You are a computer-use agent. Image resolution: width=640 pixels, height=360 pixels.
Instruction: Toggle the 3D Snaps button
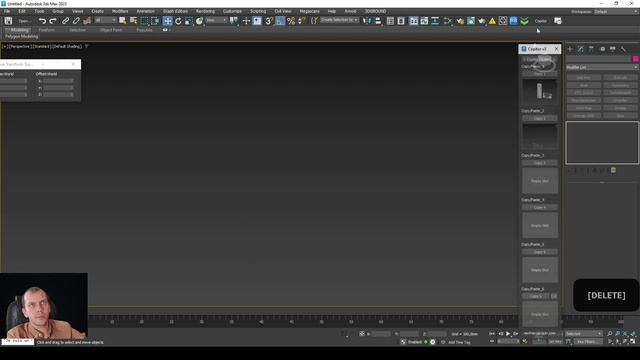pos(269,21)
